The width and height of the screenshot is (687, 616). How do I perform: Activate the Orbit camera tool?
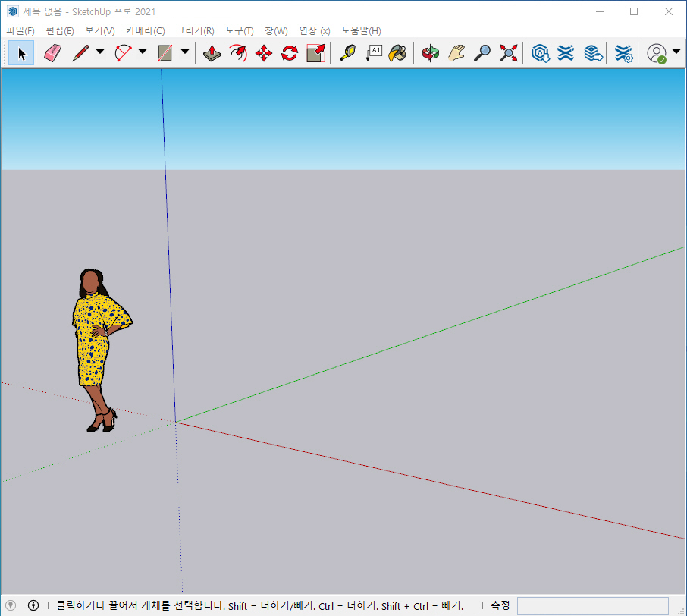click(x=430, y=53)
